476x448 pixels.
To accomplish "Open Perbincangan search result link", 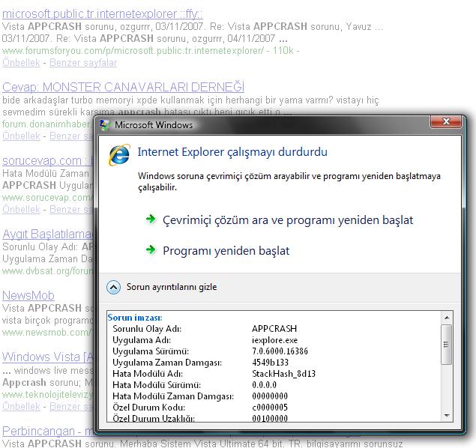I will click(x=48, y=431).
